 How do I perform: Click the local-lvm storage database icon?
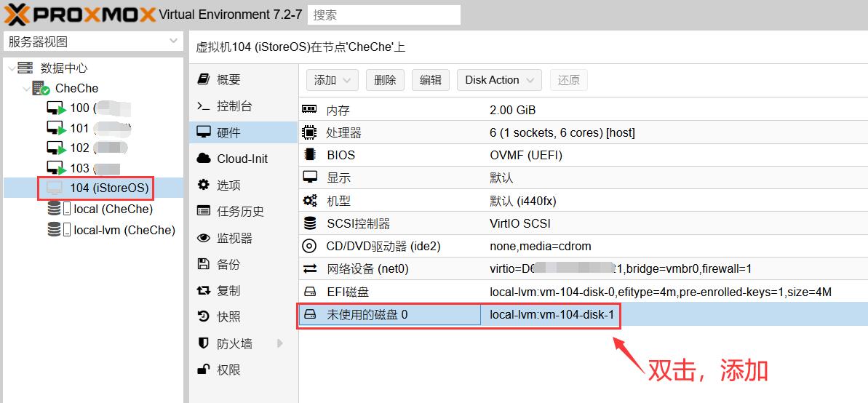coord(55,230)
